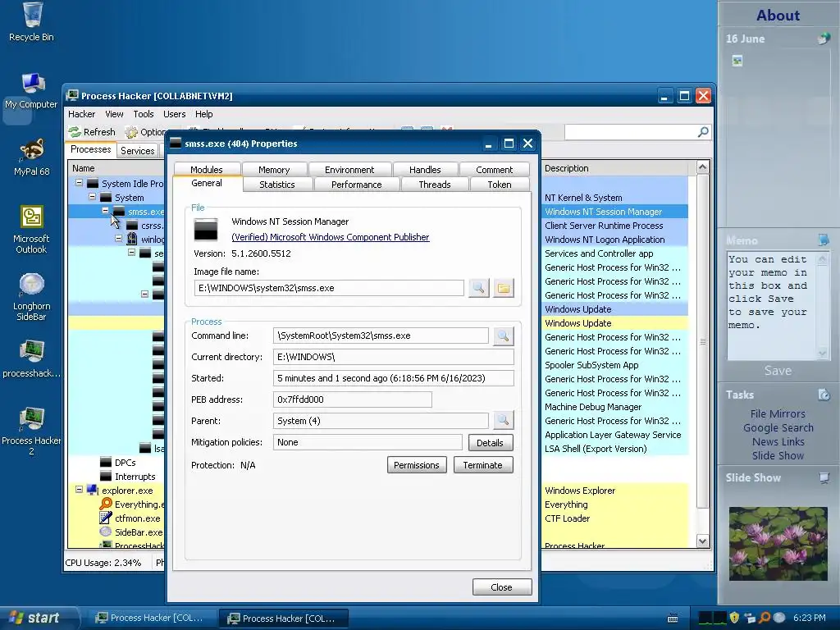Open Tools menu in Process Hacker
This screenshot has width=840, height=630.
[143, 114]
